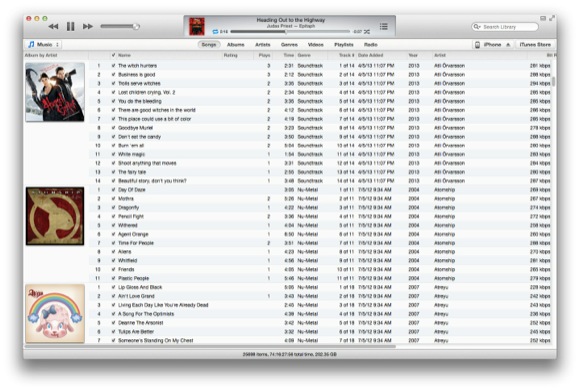Image resolution: width=580 pixels, height=391 pixels.
Task: Uncheck the Pencil Fight checkbox
Action: [113, 216]
